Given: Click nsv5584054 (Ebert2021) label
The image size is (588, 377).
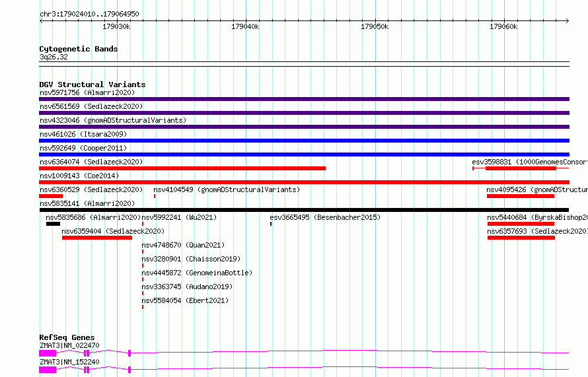Looking at the screenshot, I should tap(185, 300).
